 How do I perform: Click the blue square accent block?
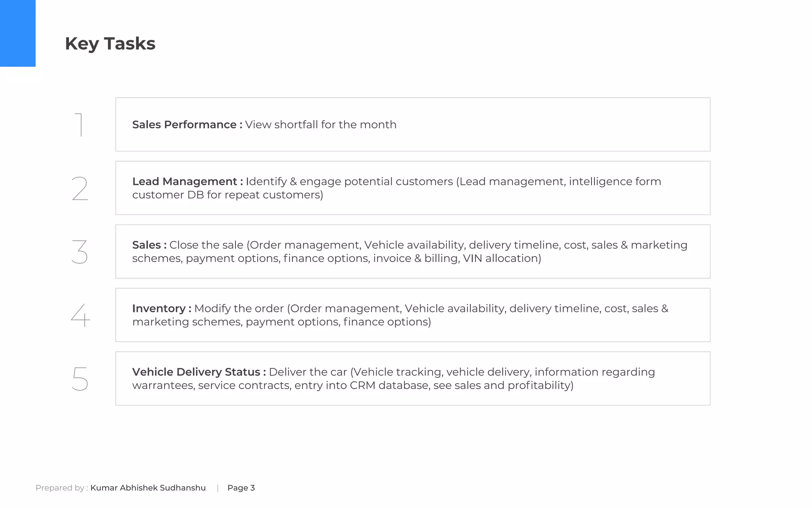[x=17, y=33]
